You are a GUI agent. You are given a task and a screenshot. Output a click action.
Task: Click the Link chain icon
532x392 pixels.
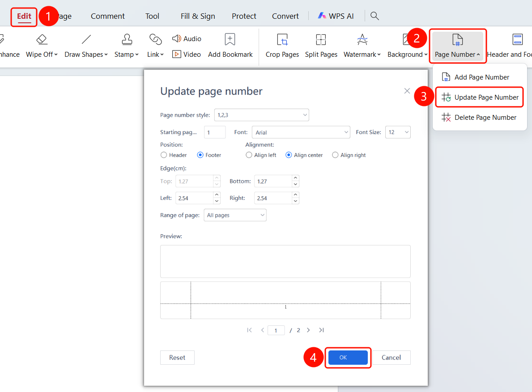click(155, 40)
